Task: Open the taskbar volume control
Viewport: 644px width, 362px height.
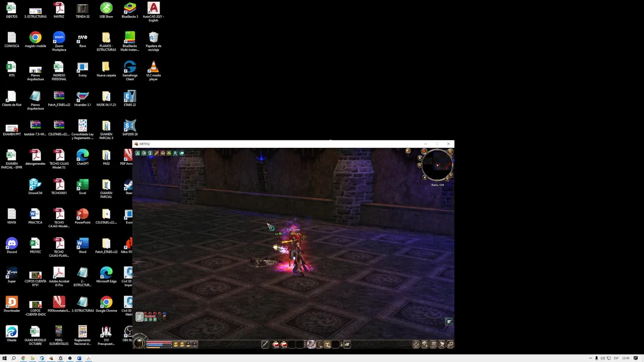Action: (603, 358)
